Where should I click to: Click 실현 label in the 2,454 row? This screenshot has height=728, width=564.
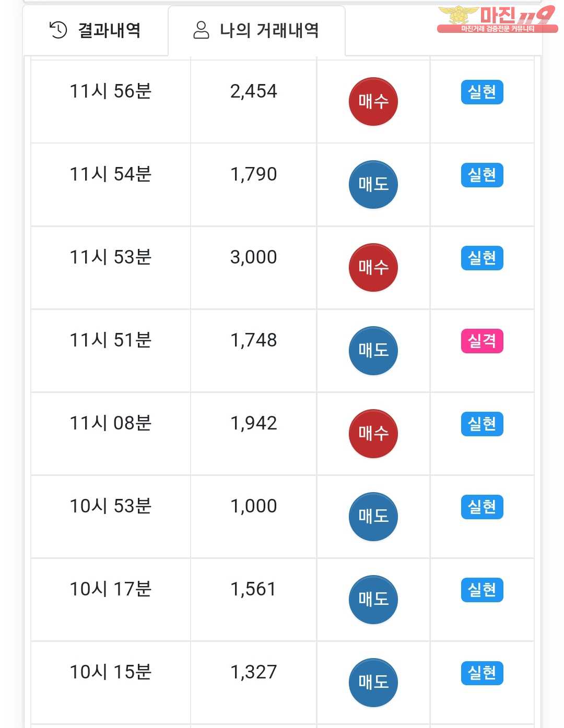tap(482, 92)
